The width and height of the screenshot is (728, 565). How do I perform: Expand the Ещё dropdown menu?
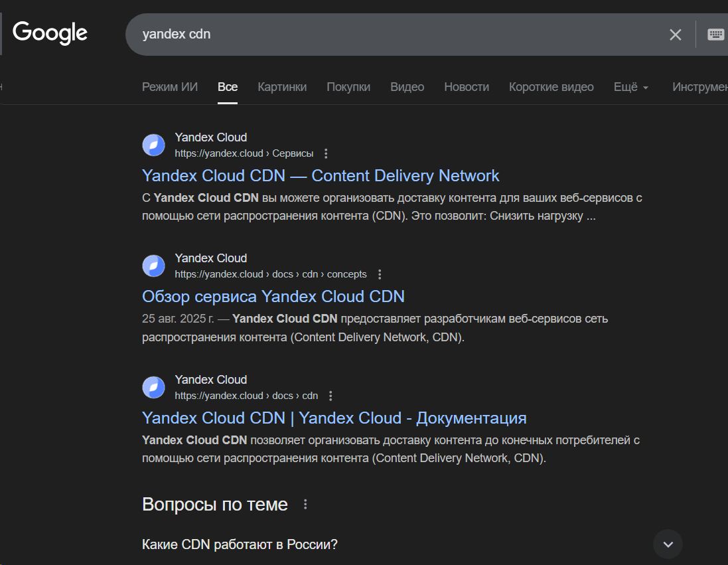(630, 87)
